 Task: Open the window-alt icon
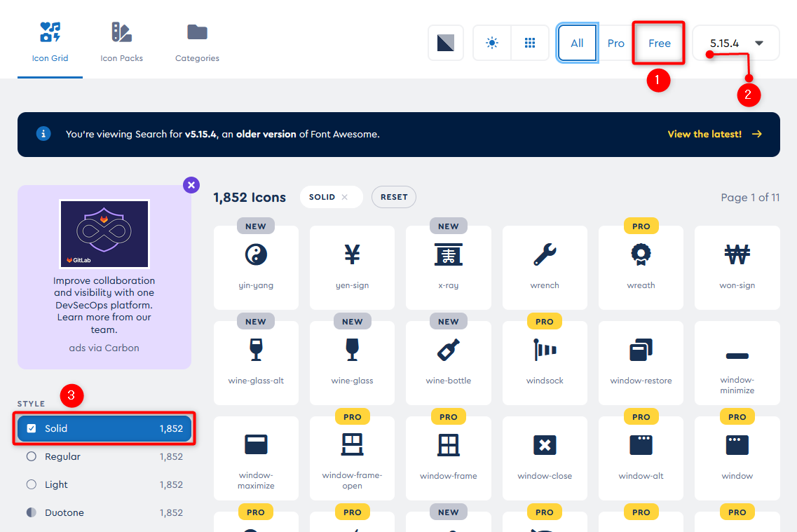click(x=641, y=458)
